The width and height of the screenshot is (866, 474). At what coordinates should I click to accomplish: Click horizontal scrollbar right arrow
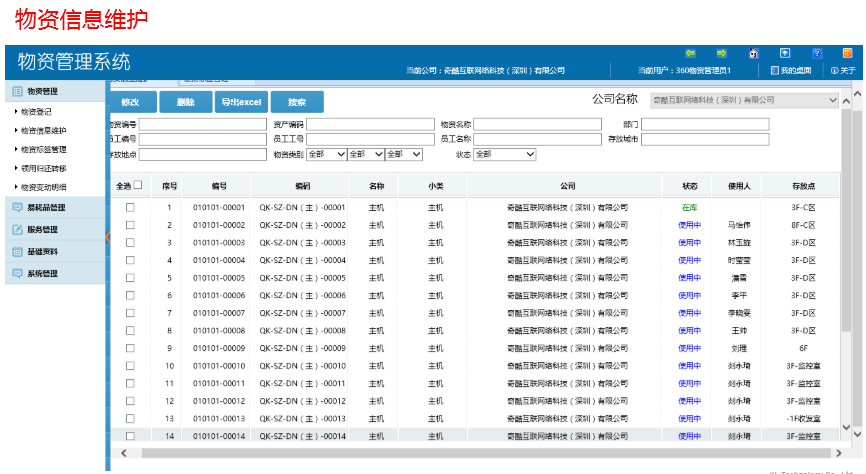838,453
